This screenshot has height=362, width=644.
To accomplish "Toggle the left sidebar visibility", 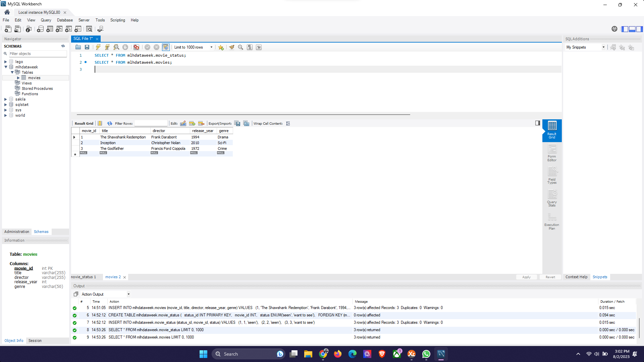I will coord(625,29).
